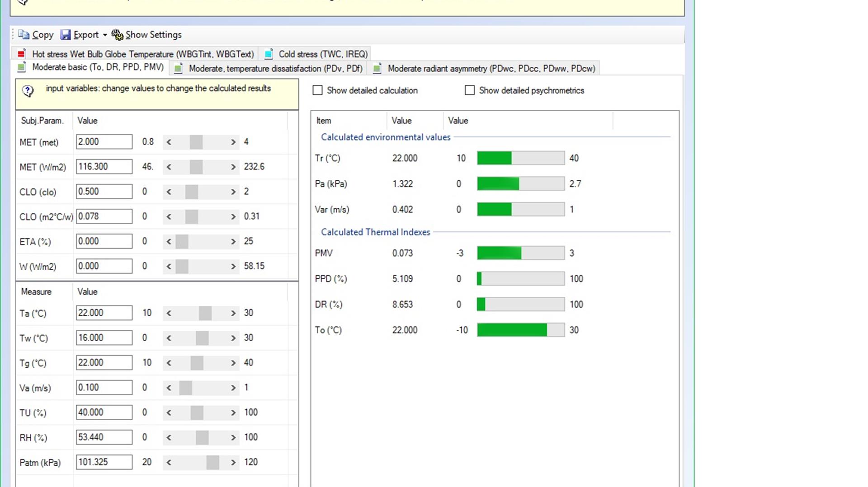Enable Show detailed psychrometrics checkbox
Image resolution: width=868 pixels, height=487 pixels.
[470, 90]
